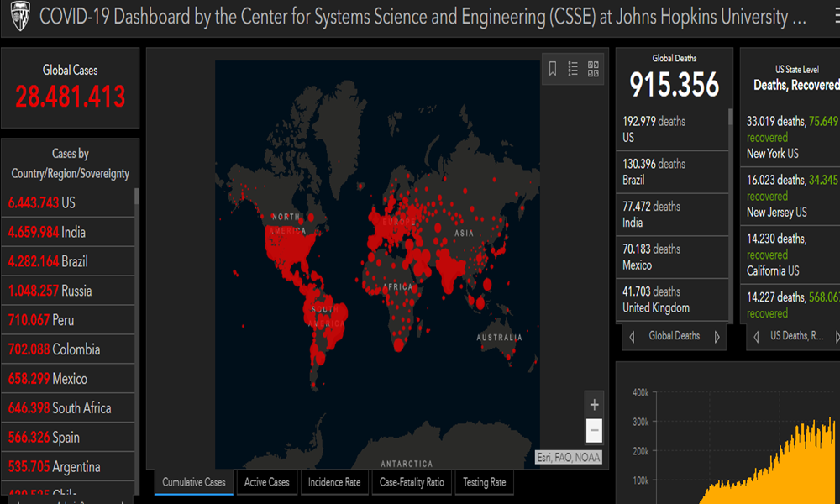Open the basemap gallery grid icon

coord(594,70)
